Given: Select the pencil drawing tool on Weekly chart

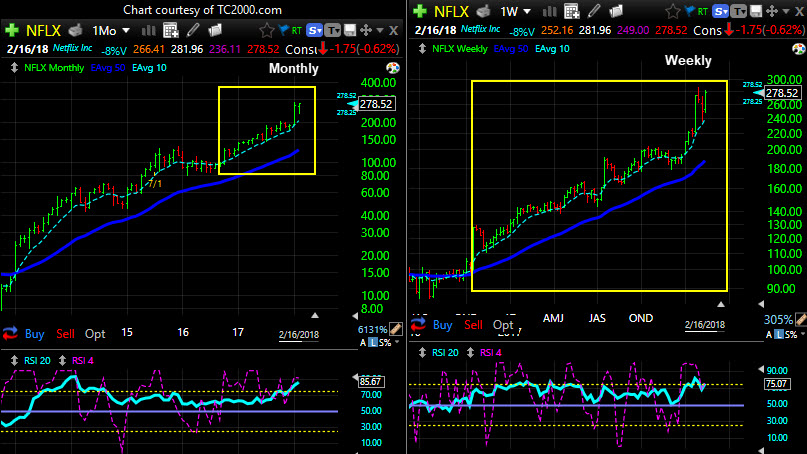Looking at the screenshot, I should point(594,11).
